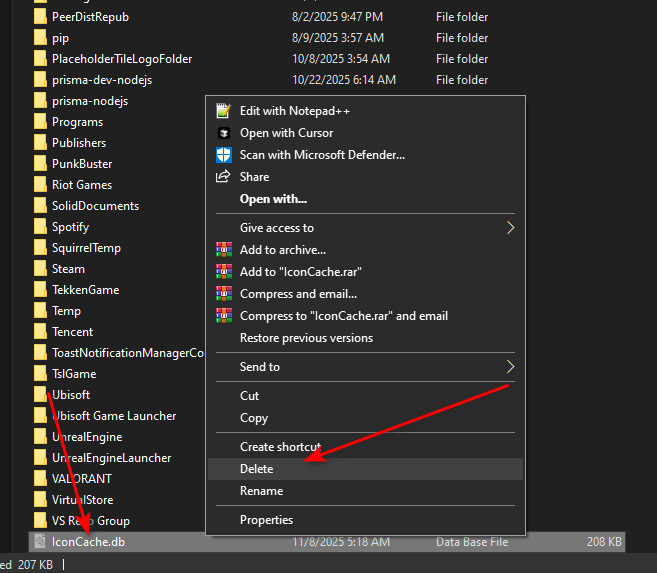This screenshot has width=657, height=573.
Task: Click WinRAR icon beside Add to archive
Action: coord(224,250)
